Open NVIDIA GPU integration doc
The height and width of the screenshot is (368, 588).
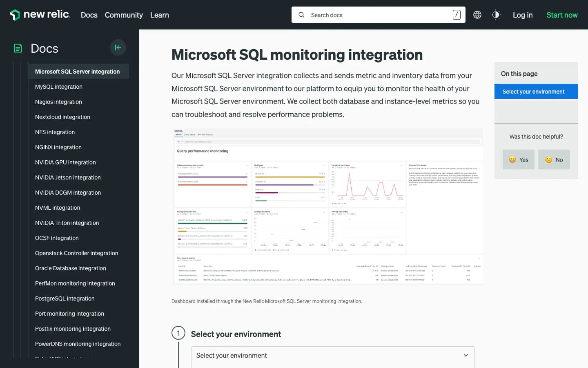65,162
